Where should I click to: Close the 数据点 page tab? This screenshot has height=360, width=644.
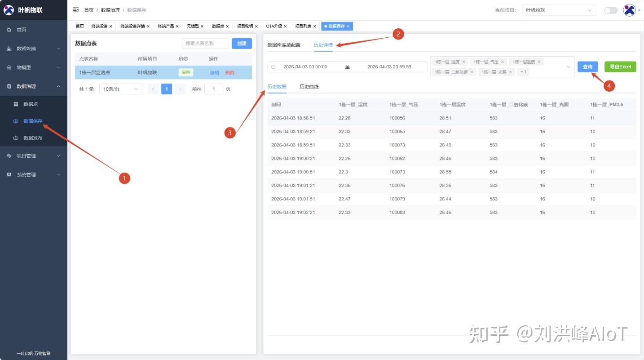click(x=227, y=27)
